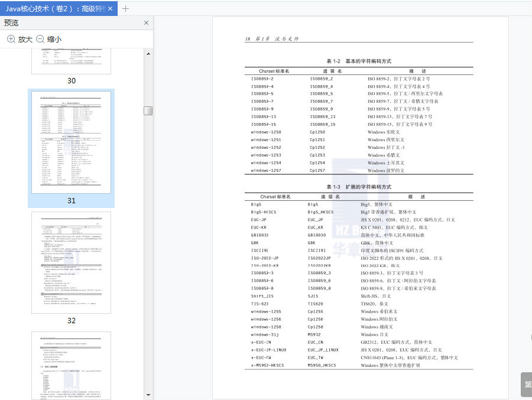Click page number label 32
The image size is (532, 400).
tap(72, 321)
